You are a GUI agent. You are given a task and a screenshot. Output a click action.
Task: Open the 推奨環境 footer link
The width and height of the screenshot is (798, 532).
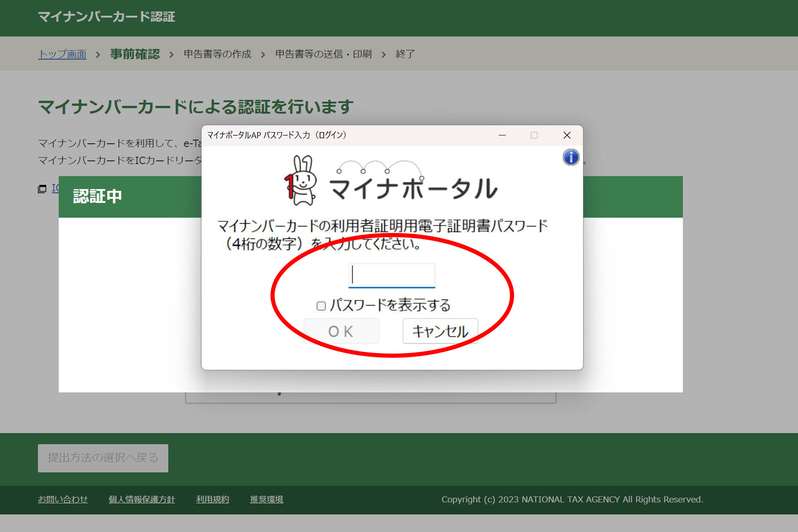(x=267, y=500)
